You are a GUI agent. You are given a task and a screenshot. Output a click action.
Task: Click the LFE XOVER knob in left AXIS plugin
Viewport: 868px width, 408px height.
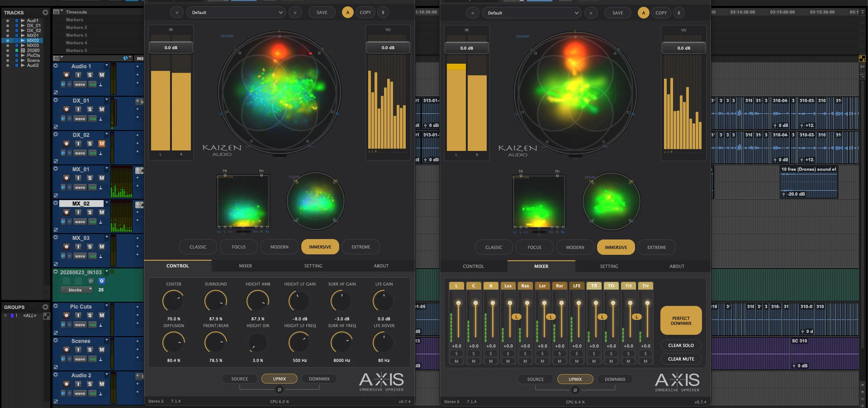point(384,343)
